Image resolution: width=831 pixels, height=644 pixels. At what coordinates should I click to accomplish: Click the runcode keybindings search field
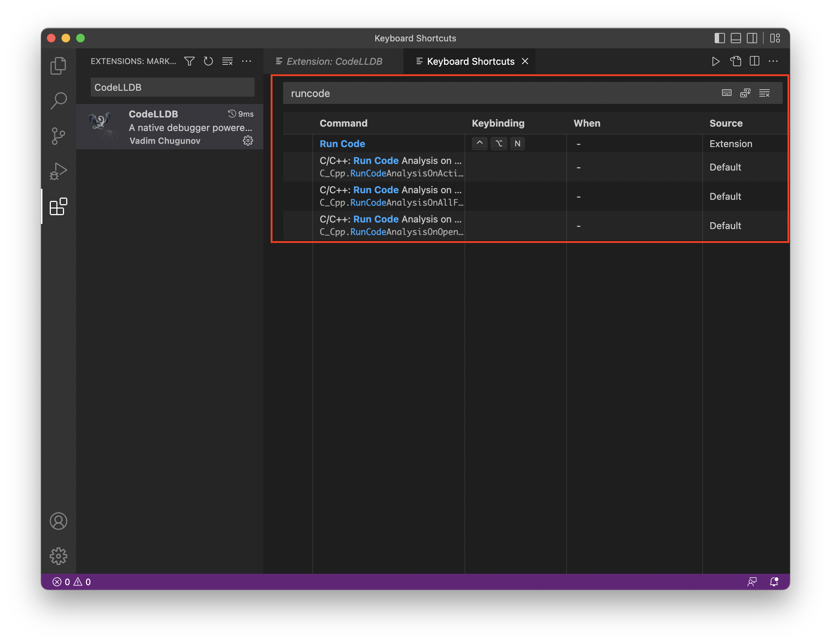tap(495, 93)
